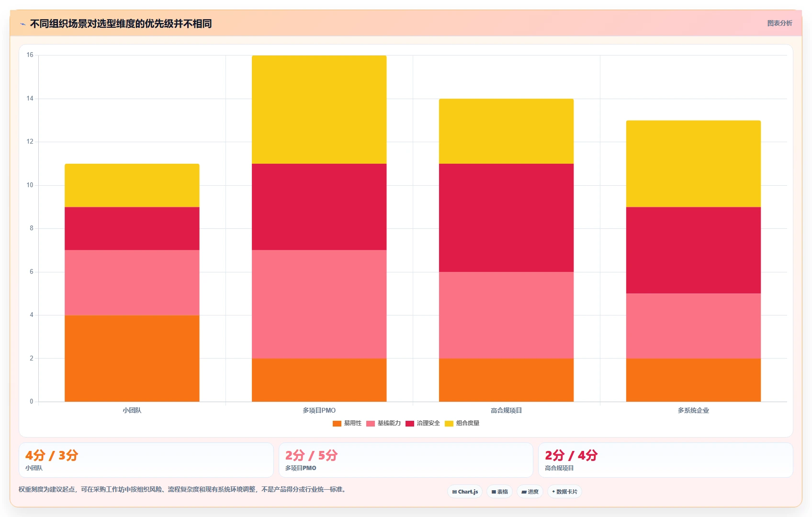Click the 数据卡片 tag

point(564,492)
